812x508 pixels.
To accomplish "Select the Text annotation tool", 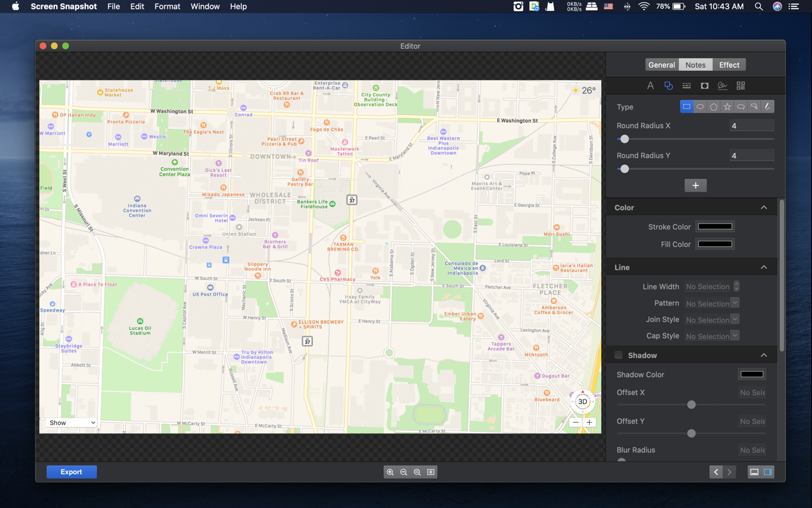I will coord(650,85).
